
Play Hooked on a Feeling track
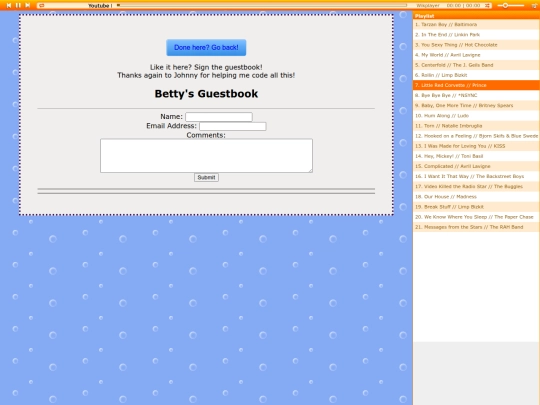(x=476, y=136)
